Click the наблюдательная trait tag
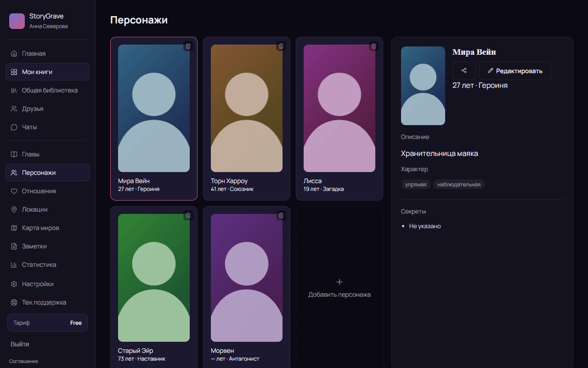The width and height of the screenshot is (588, 368). 459,184
